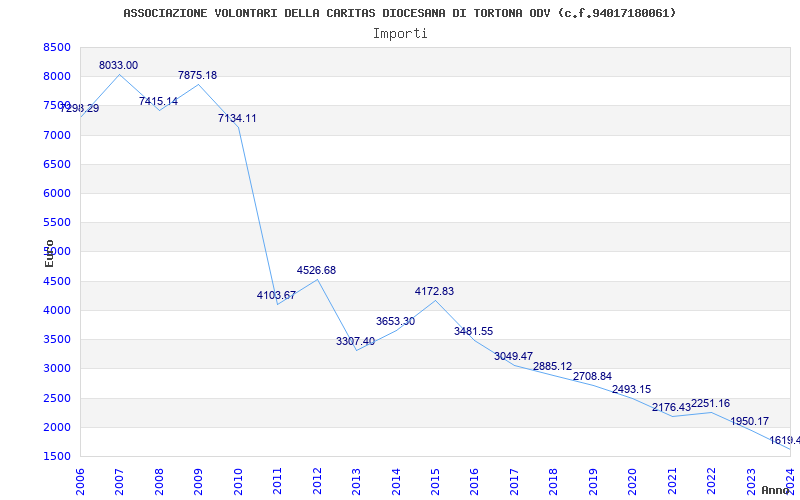Screen dimensions: 800x500
Task: Click the 2015 x-axis year
Action: (x=435, y=482)
